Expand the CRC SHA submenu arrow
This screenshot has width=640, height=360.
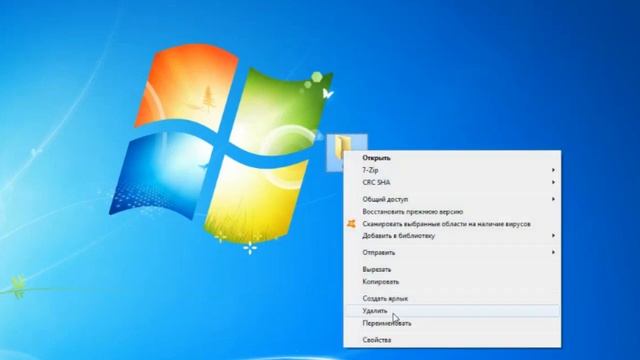pyautogui.click(x=553, y=182)
